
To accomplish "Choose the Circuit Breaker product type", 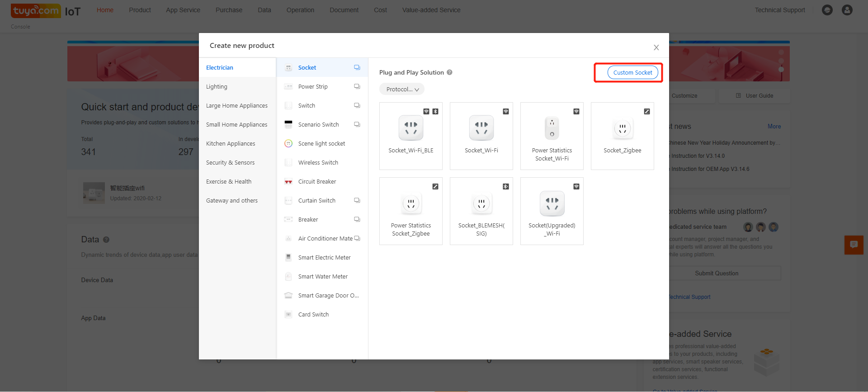I will pyautogui.click(x=317, y=182).
